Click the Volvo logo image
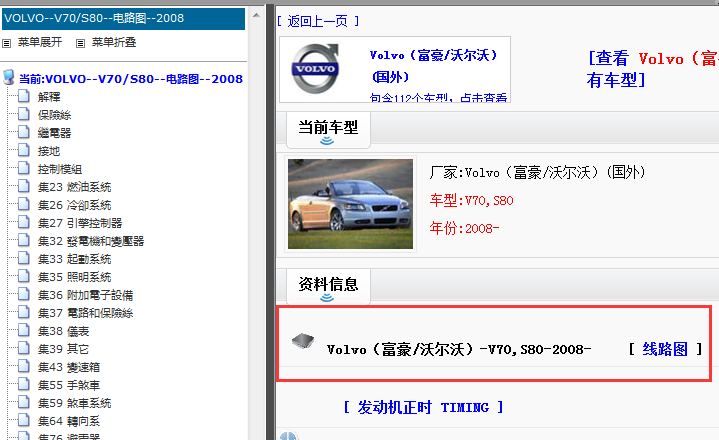 click(315, 69)
